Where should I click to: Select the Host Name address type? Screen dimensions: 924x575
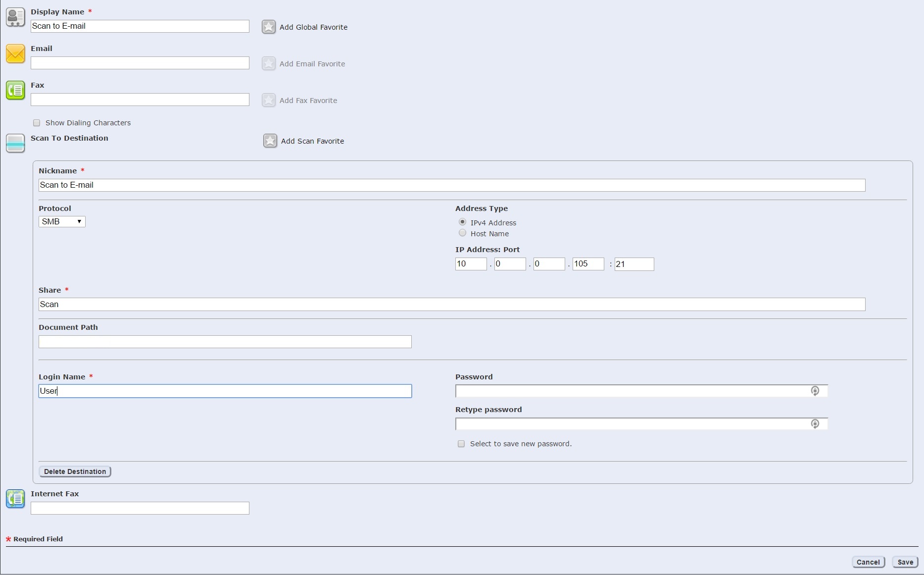(x=462, y=233)
